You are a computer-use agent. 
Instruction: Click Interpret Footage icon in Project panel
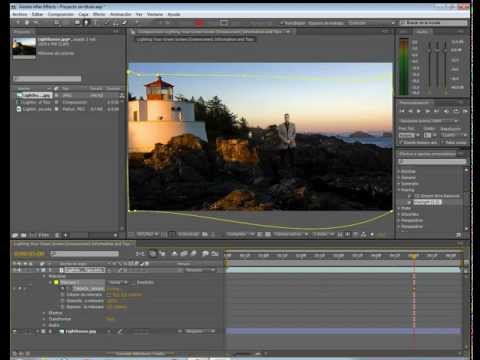[x=15, y=235]
